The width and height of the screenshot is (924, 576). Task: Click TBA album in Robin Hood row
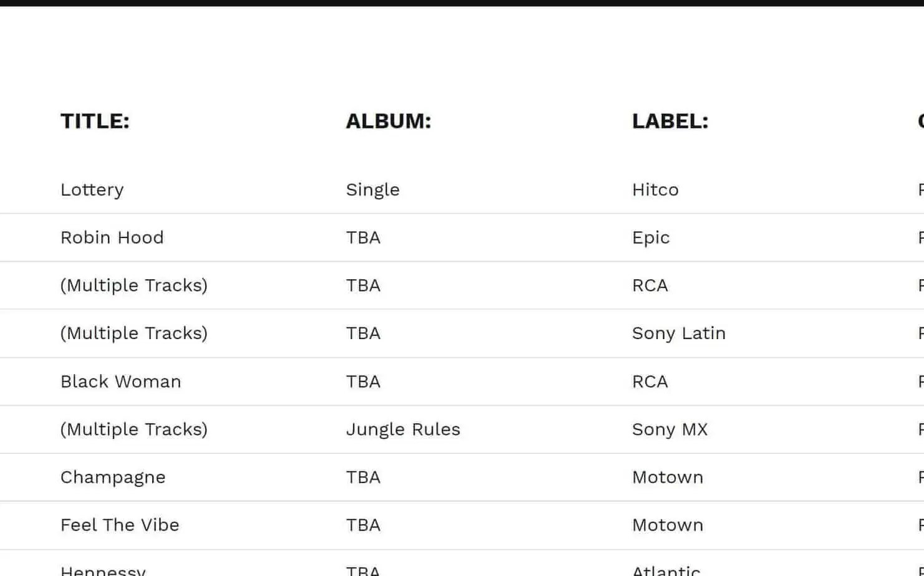point(363,238)
